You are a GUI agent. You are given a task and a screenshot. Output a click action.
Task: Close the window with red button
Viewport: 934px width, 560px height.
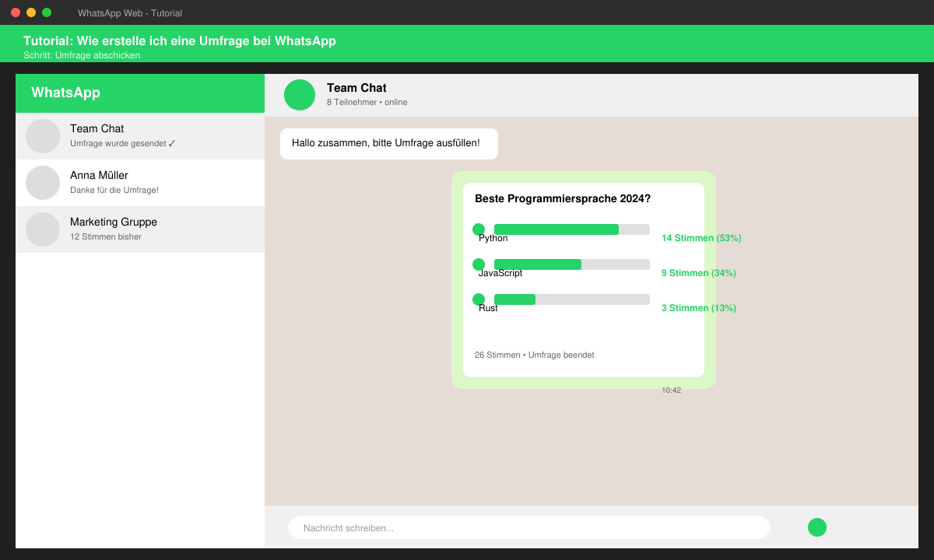(16, 12)
